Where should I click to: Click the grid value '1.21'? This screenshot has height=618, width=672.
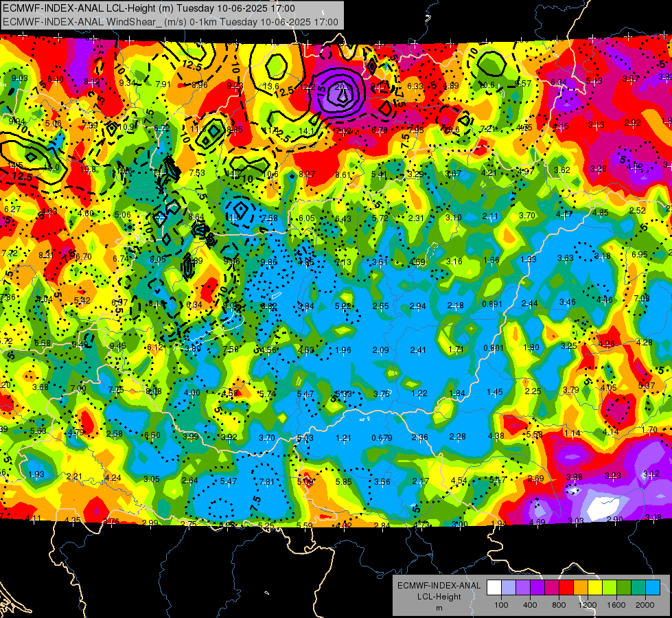tap(343, 438)
